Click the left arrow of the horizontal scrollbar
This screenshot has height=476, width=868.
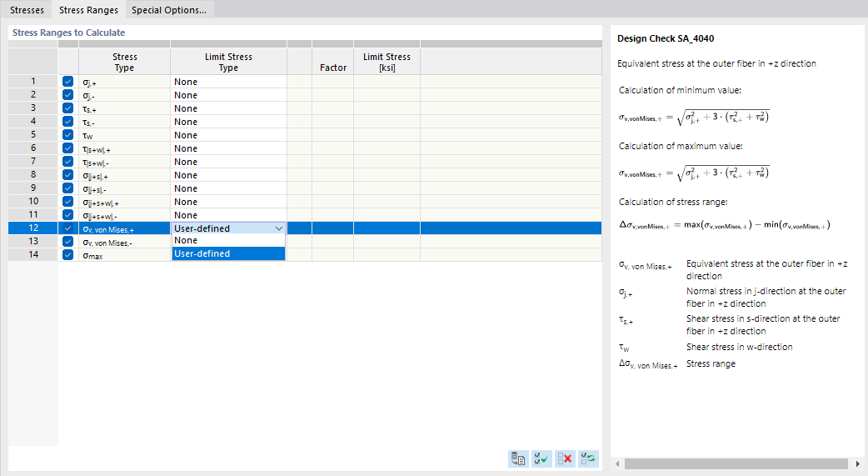[618, 463]
